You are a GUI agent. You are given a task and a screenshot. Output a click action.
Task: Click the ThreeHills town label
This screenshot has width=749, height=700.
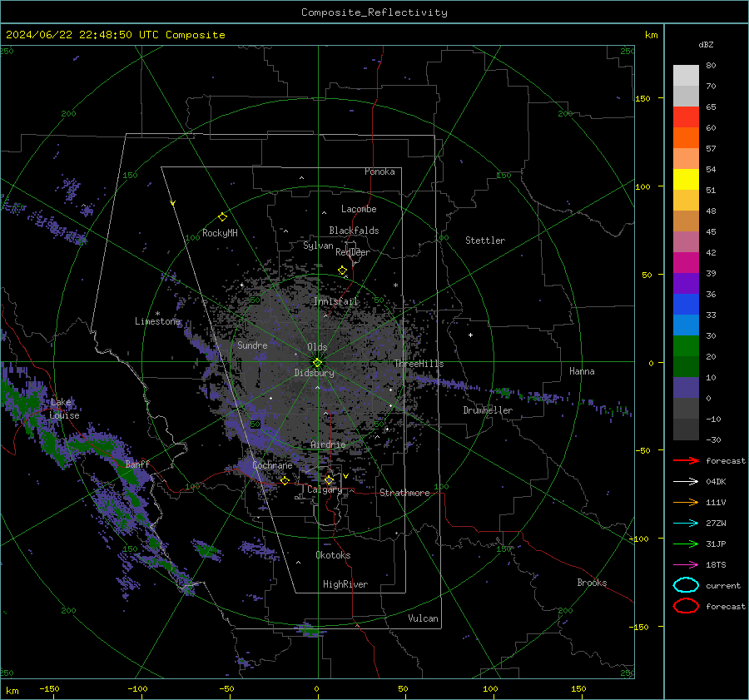[x=419, y=364]
